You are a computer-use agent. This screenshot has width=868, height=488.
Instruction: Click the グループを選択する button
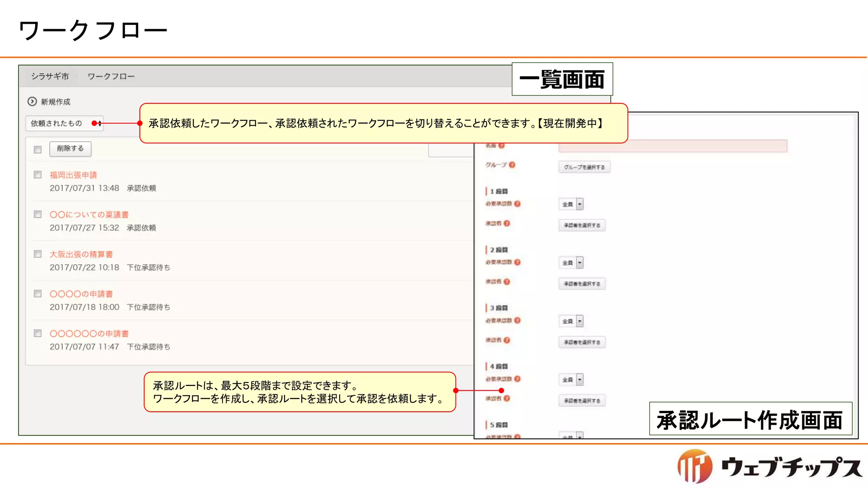point(584,167)
